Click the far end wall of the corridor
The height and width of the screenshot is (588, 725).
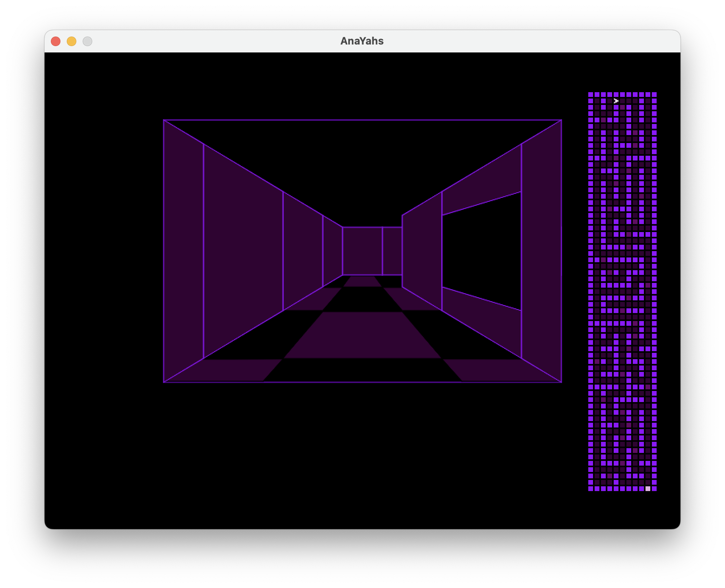(362, 251)
